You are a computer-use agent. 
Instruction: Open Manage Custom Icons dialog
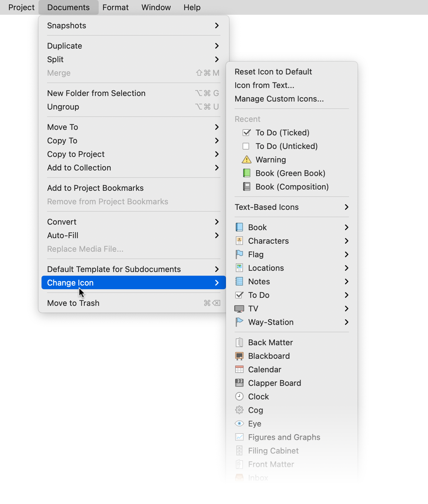click(279, 99)
